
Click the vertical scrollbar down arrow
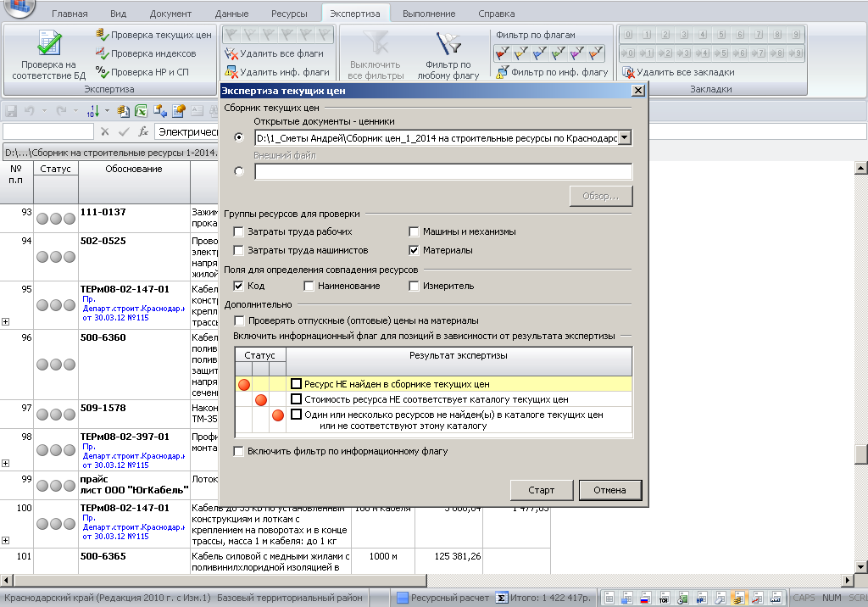861,566
